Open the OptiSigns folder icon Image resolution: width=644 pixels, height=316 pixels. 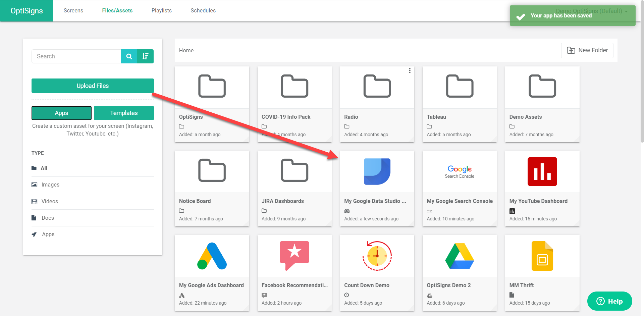[212, 86]
